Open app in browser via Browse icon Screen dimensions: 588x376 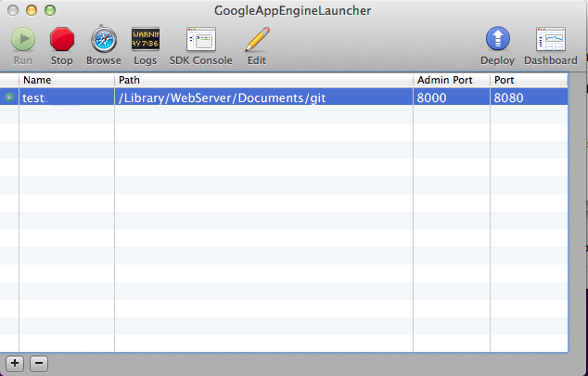click(x=104, y=39)
